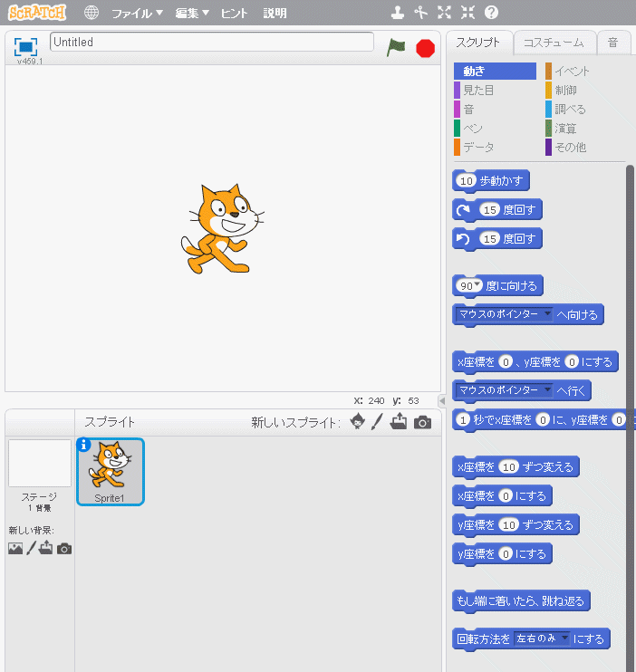The height and width of the screenshot is (672, 636).
Task: Open the 説明 menu item
Action: pos(275,14)
